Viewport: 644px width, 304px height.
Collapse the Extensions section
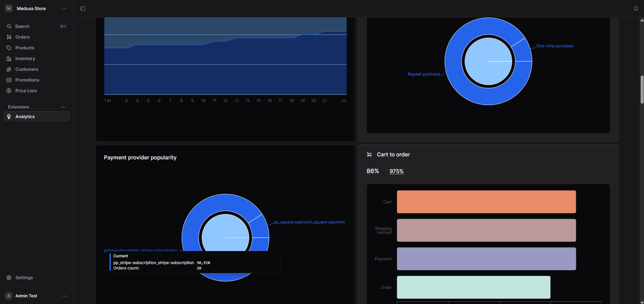[x=63, y=107]
